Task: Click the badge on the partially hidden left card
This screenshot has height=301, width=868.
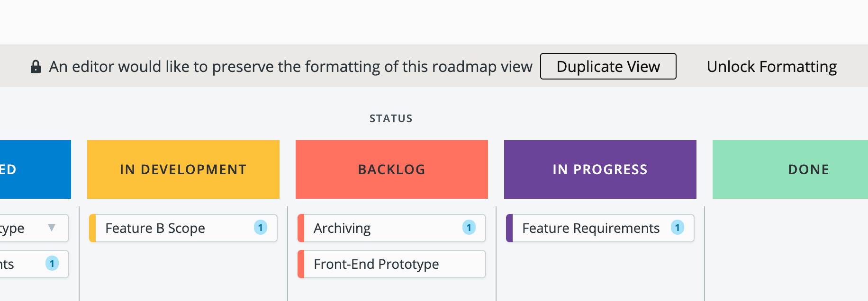Action: pos(52,264)
